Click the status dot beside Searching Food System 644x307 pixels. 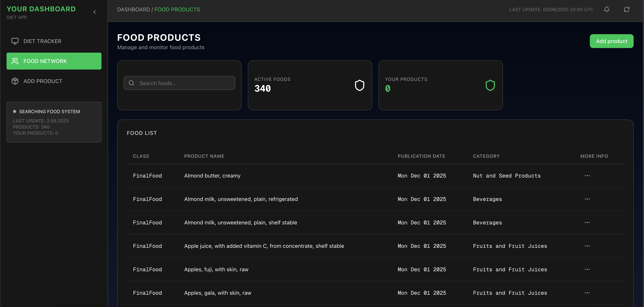point(15,111)
